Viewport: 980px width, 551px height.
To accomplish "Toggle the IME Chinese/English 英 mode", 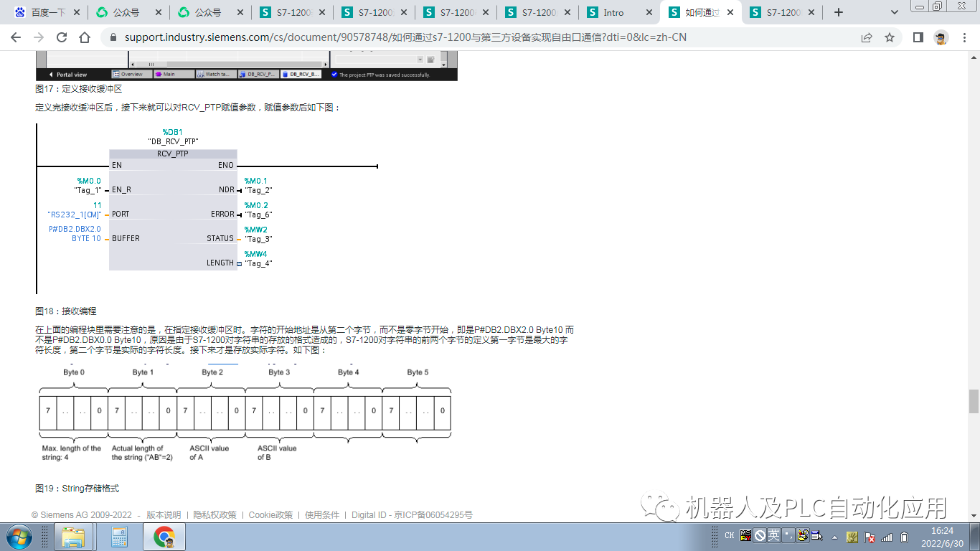I will [773, 535].
